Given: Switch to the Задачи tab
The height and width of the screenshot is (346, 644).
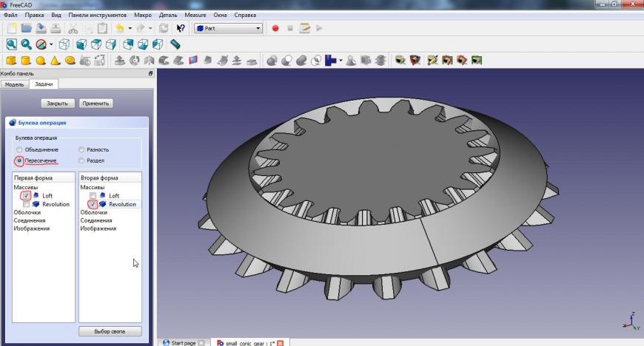Looking at the screenshot, I should click(x=44, y=84).
